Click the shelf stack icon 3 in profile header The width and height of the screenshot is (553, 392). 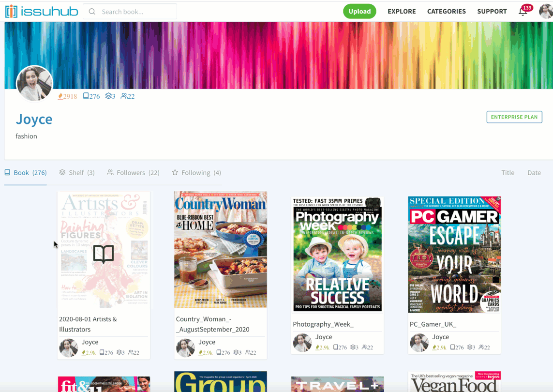coord(109,96)
